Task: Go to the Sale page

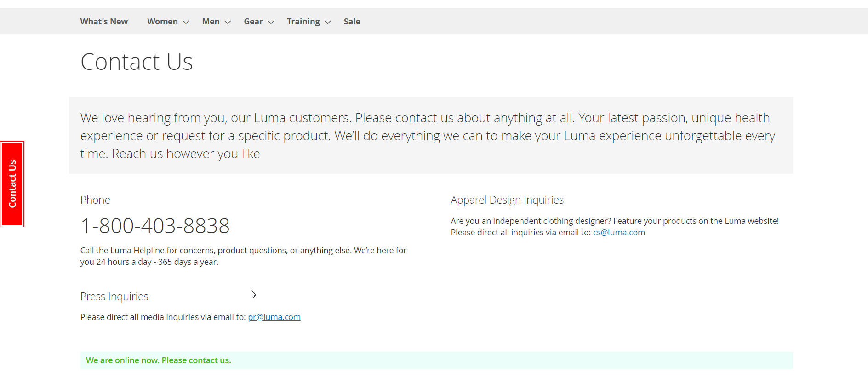Action: click(x=352, y=22)
